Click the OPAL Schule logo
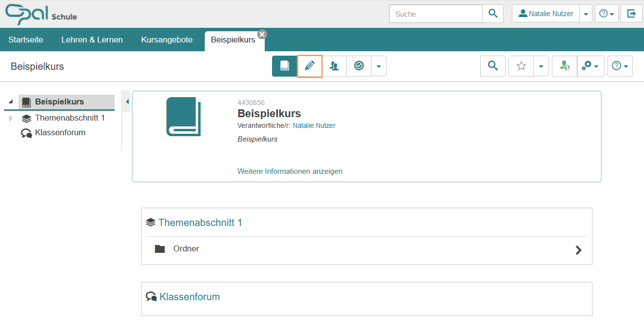Image resolution: width=644 pixels, height=329 pixels. coord(40,14)
